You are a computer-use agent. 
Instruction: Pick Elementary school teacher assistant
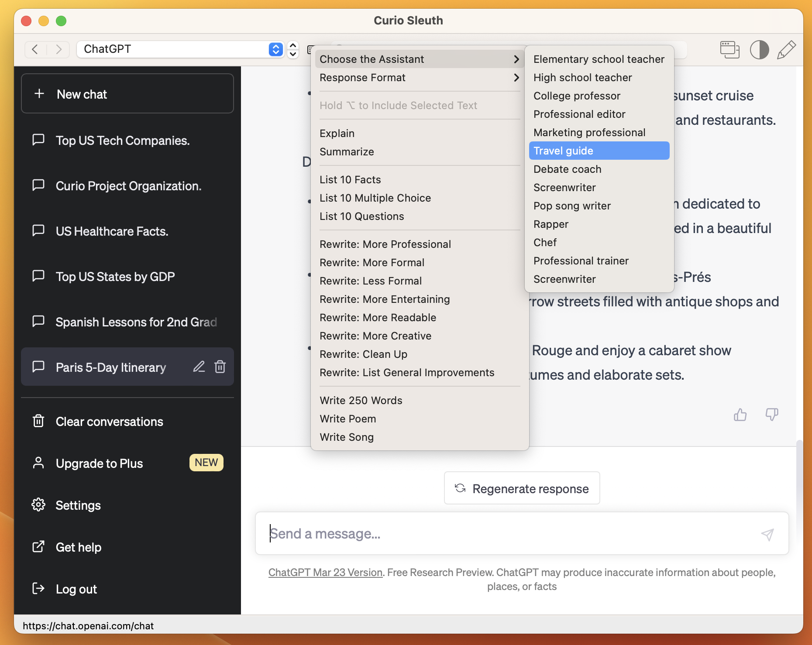coord(599,59)
